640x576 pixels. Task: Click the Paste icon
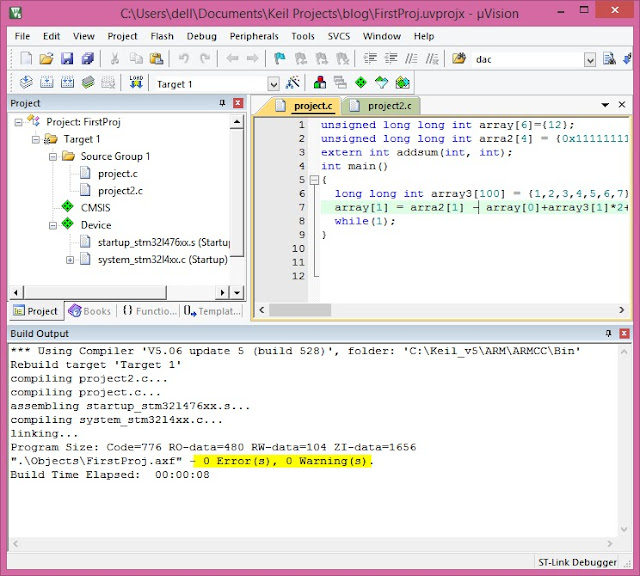click(156, 59)
